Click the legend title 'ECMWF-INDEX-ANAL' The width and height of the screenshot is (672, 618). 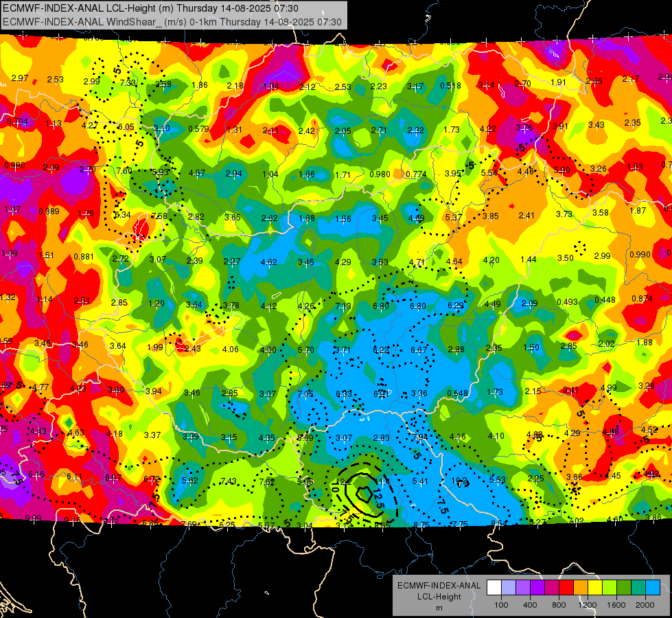[x=439, y=586]
